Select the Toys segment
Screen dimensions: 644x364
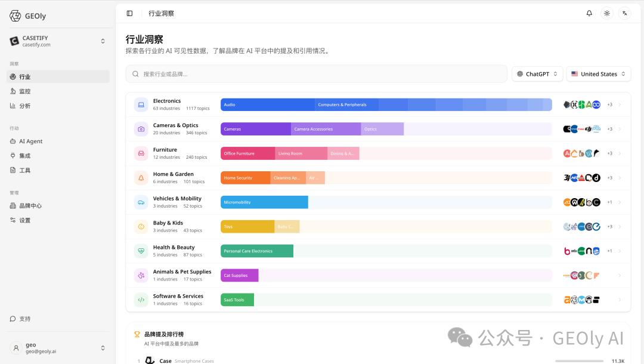[247, 227]
